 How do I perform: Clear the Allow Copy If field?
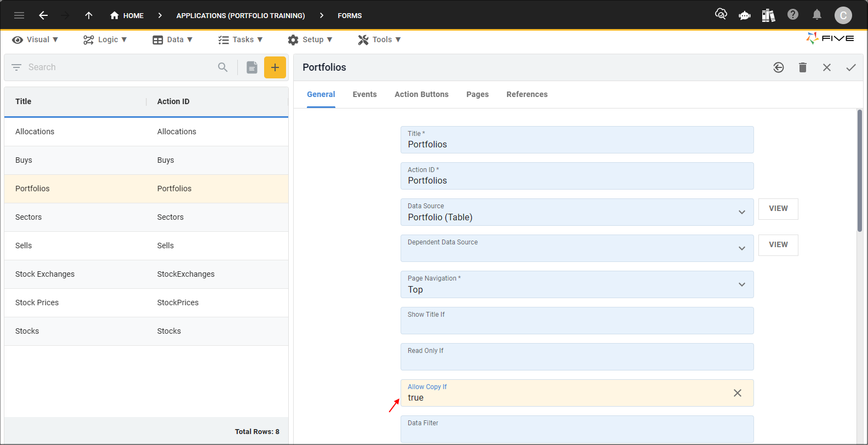tap(738, 393)
